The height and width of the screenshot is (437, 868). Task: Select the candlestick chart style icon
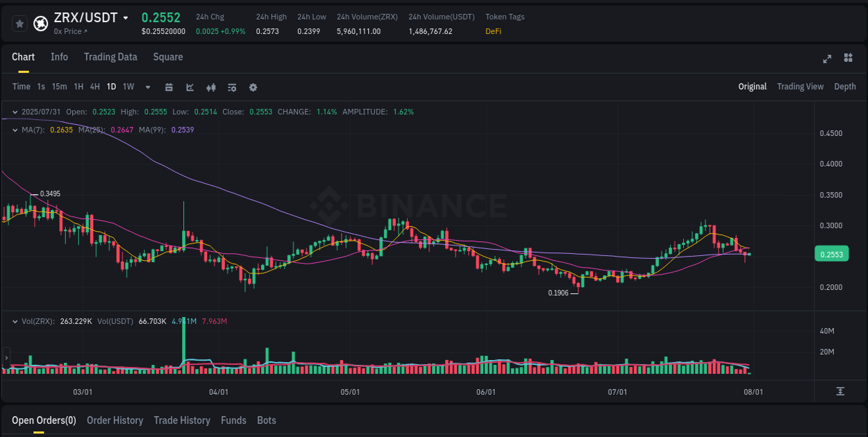pyautogui.click(x=210, y=87)
